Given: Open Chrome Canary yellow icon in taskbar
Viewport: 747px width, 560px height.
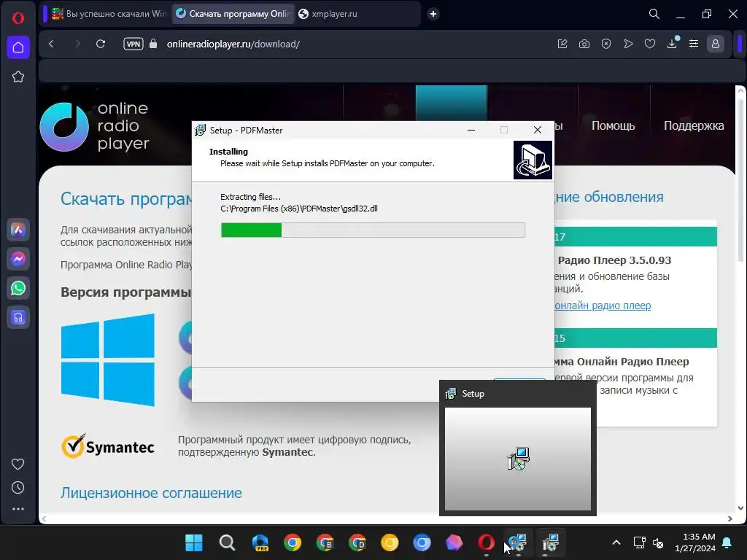Looking at the screenshot, I should (390, 542).
